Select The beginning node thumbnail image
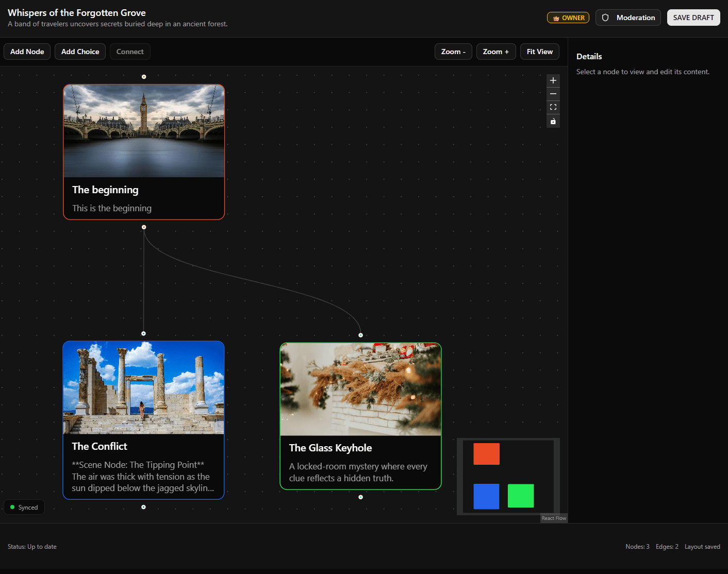The height and width of the screenshot is (574, 728). click(144, 130)
